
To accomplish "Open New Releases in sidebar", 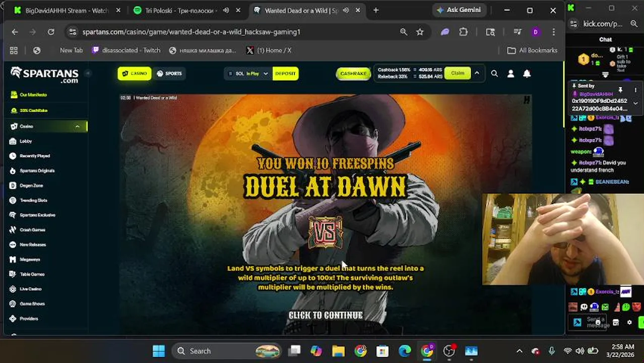I will (x=33, y=245).
